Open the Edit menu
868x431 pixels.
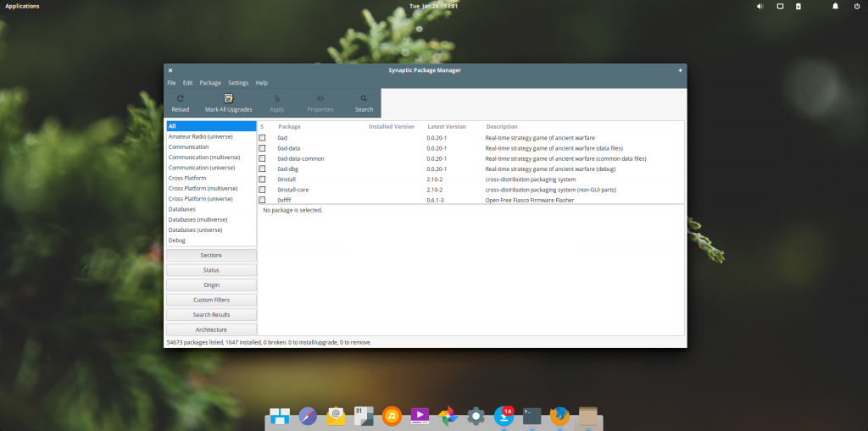coord(187,82)
